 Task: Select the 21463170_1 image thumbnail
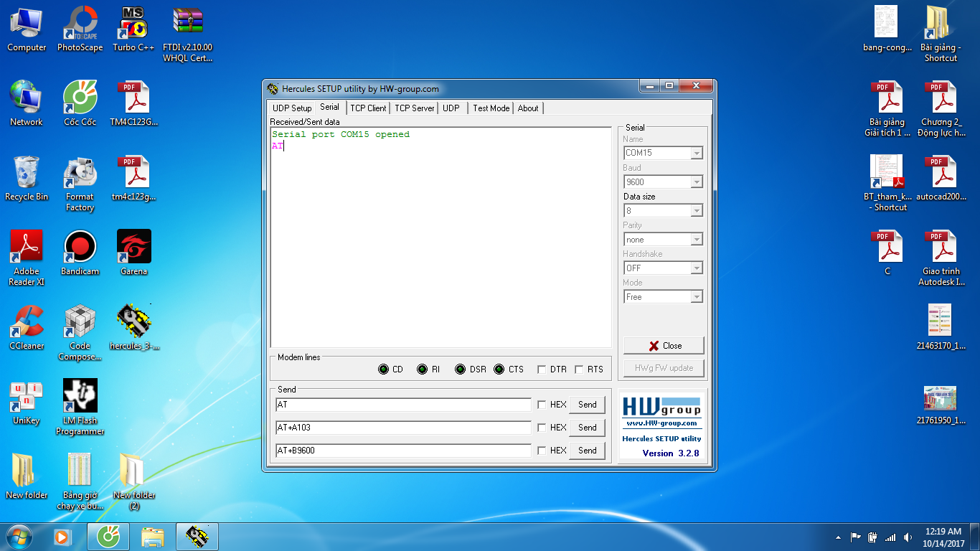[941, 328]
